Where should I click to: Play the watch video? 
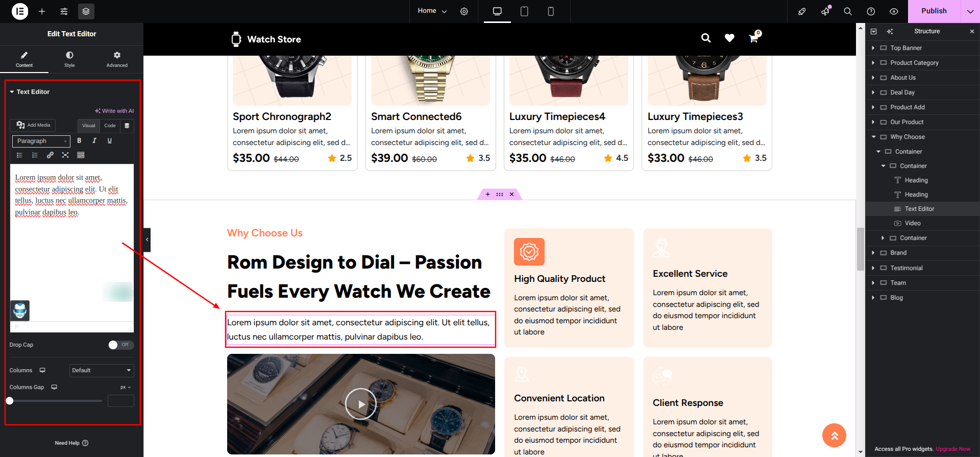point(360,404)
